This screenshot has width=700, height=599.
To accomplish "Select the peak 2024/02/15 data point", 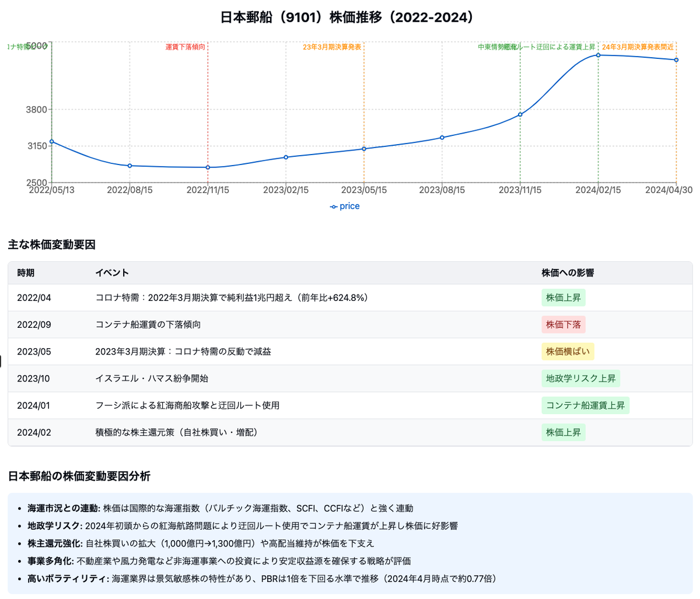I will click(598, 55).
